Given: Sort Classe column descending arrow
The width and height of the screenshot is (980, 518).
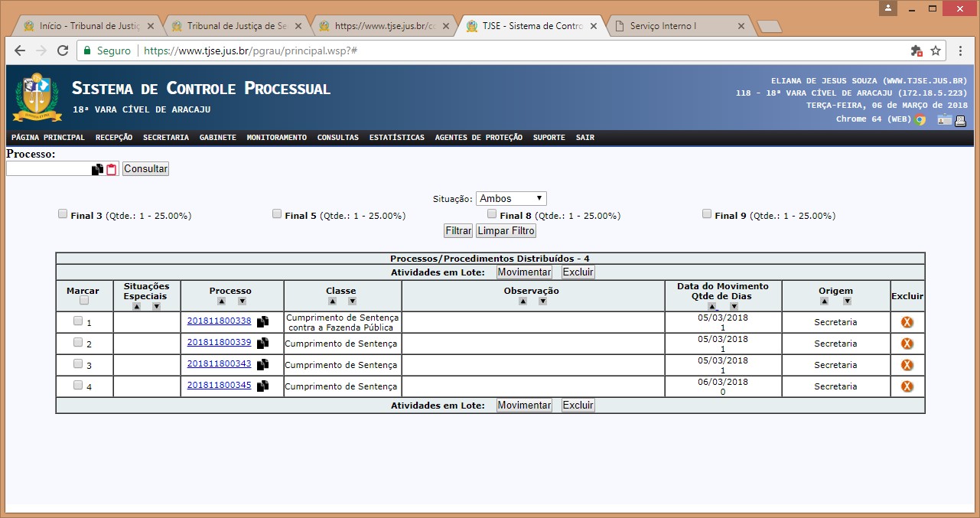Looking at the screenshot, I should [x=352, y=301].
